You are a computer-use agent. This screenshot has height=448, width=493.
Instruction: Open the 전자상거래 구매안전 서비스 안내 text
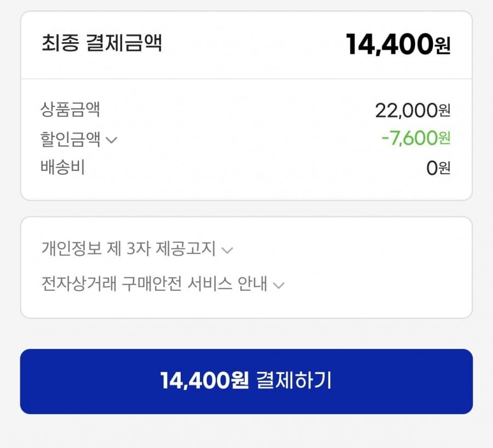tap(154, 284)
